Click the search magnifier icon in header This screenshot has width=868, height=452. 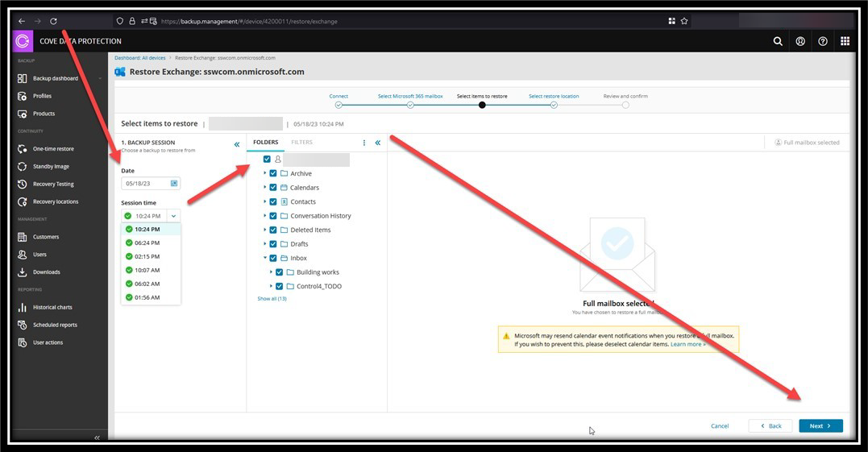click(x=778, y=41)
